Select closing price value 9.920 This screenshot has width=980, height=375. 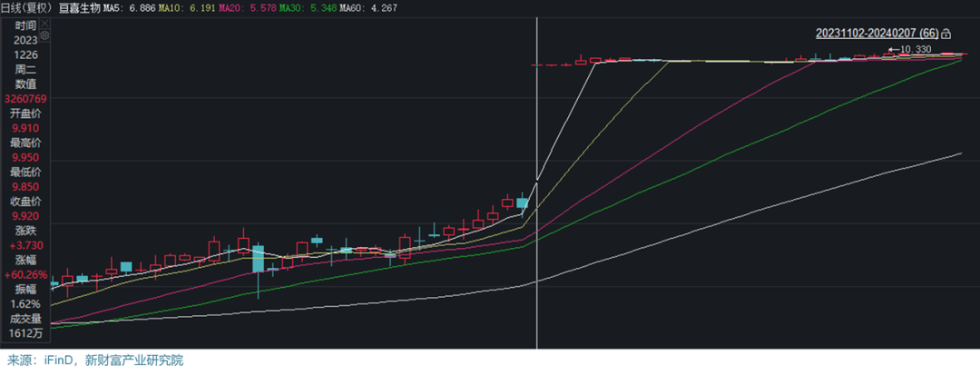(25, 215)
